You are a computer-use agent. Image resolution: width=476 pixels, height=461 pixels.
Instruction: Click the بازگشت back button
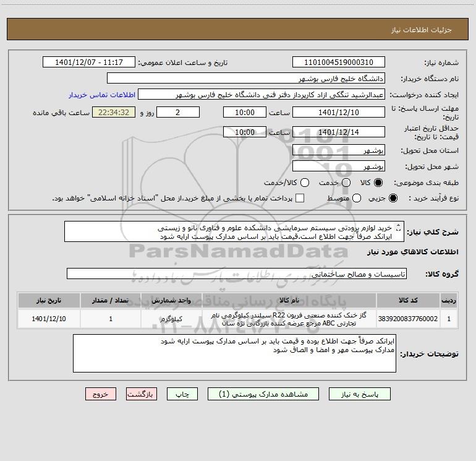point(142,394)
